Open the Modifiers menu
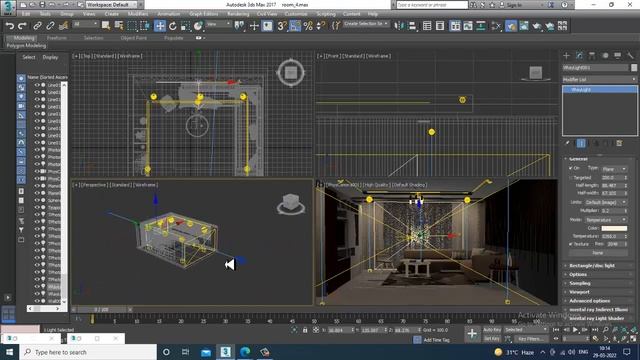The width and height of the screenshot is (640, 360). pos(138,14)
